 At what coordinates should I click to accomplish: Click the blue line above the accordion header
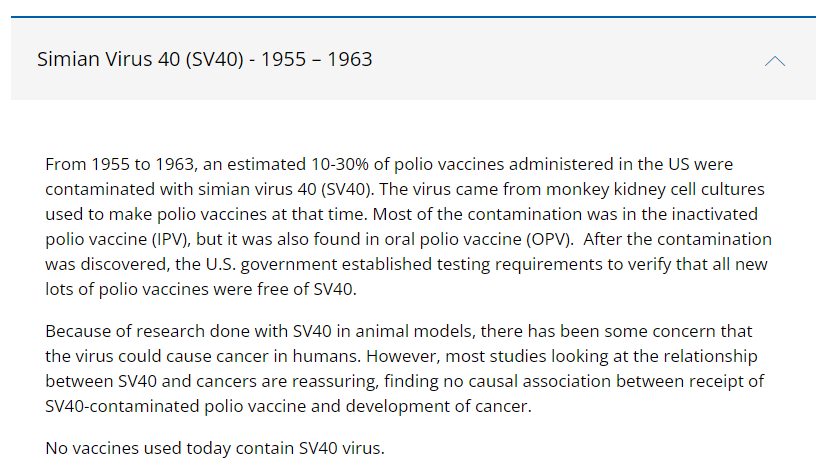pos(413,16)
